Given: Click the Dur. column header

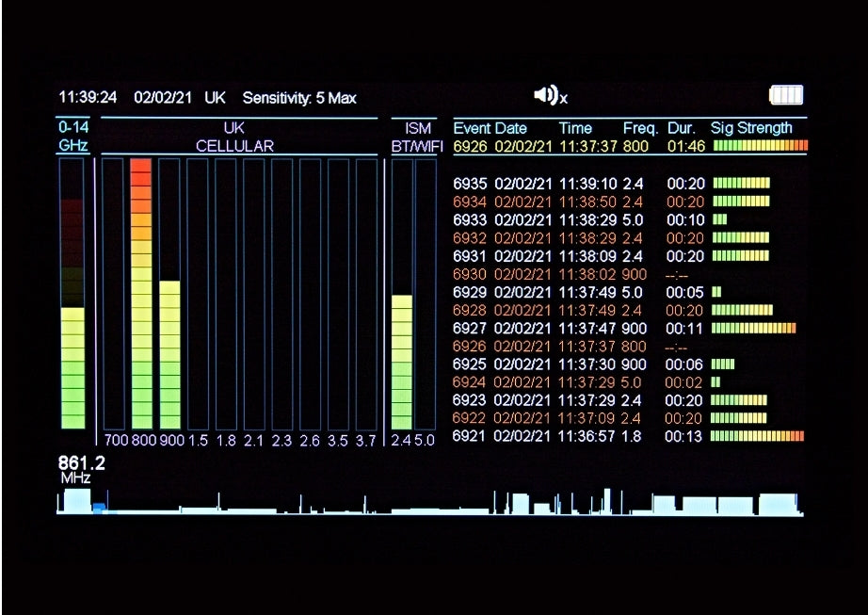Looking at the screenshot, I should (681, 128).
